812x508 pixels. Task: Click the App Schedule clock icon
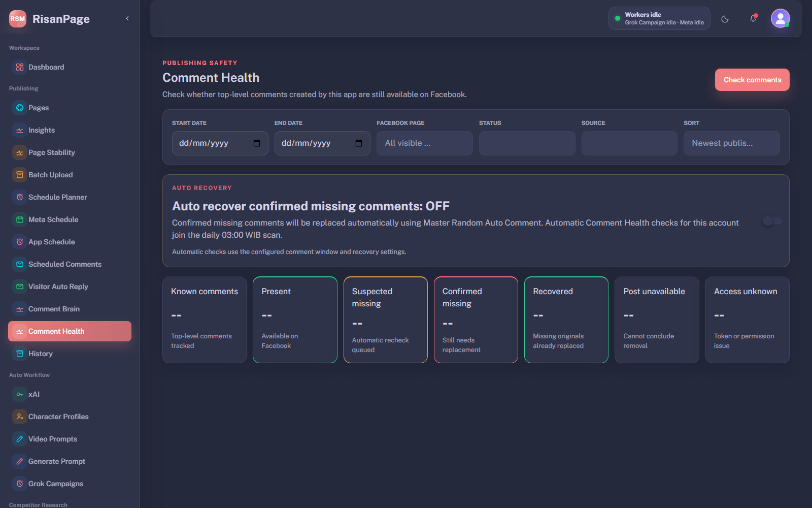pos(20,242)
